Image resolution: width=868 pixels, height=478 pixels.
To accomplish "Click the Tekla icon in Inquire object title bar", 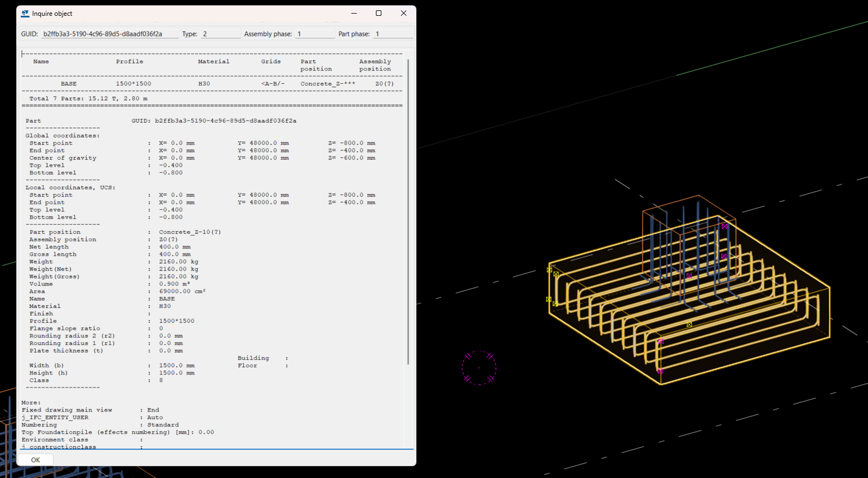I will pyautogui.click(x=25, y=14).
